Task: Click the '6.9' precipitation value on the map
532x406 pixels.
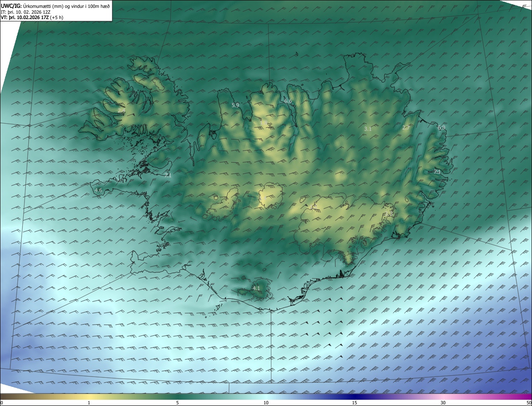Action: pos(441,128)
